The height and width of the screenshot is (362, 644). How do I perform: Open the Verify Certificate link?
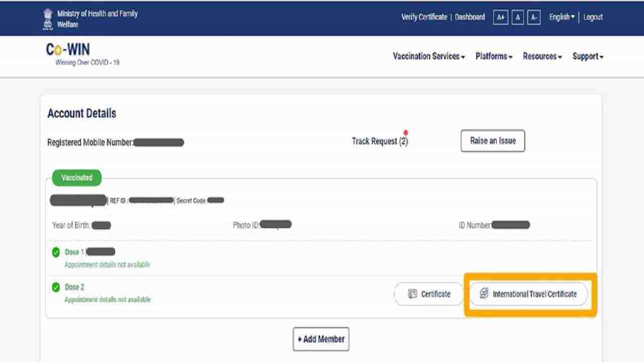[424, 17]
